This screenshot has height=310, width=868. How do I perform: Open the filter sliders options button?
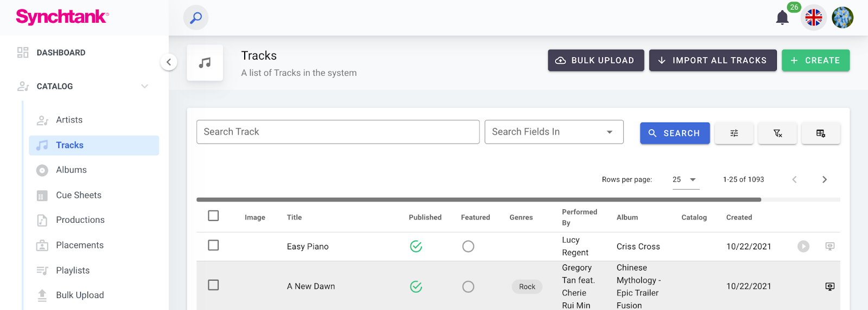(734, 133)
